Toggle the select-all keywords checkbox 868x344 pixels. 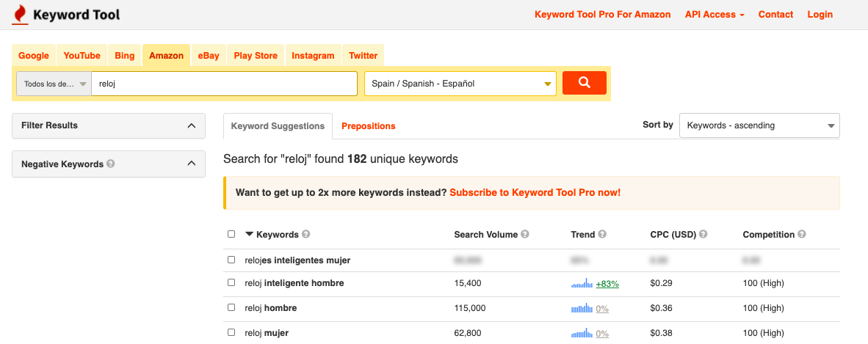tap(231, 234)
